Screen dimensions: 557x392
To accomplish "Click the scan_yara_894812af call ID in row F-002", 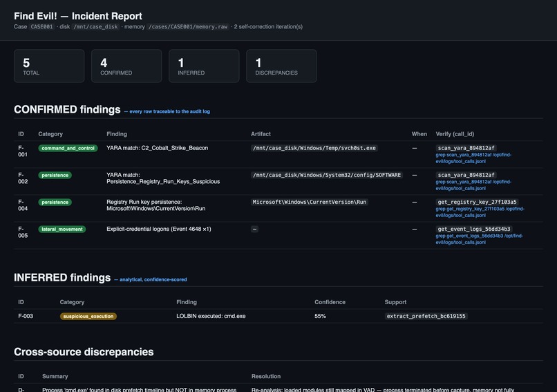I will [x=466, y=175].
